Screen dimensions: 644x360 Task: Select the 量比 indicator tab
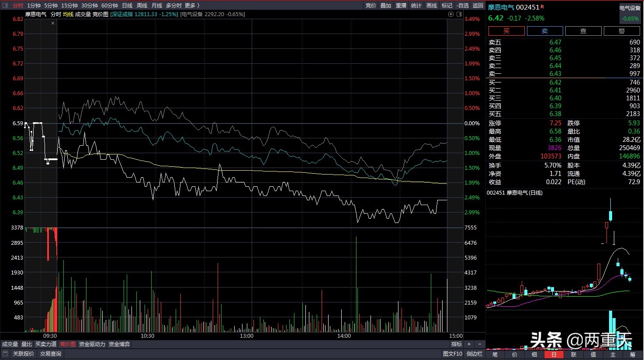tap(27, 344)
